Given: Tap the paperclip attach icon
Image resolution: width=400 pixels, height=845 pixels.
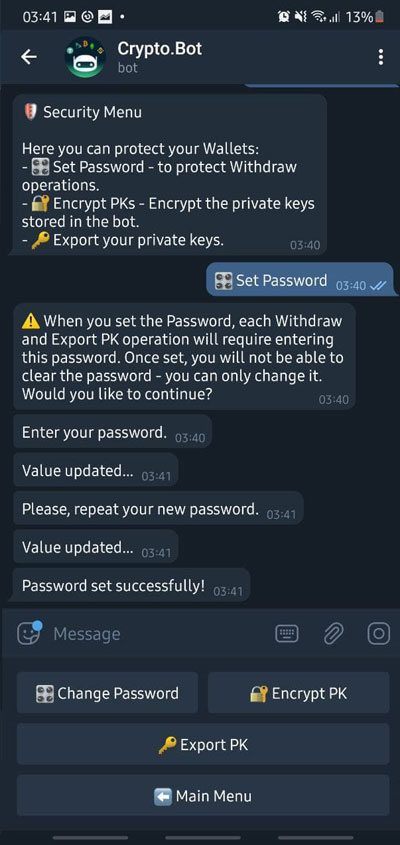Looking at the screenshot, I should (x=333, y=634).
